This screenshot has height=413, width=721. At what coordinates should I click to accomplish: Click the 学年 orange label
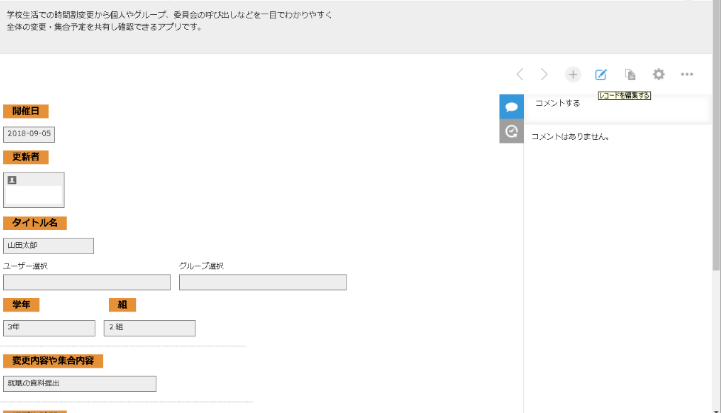[21, 304]
